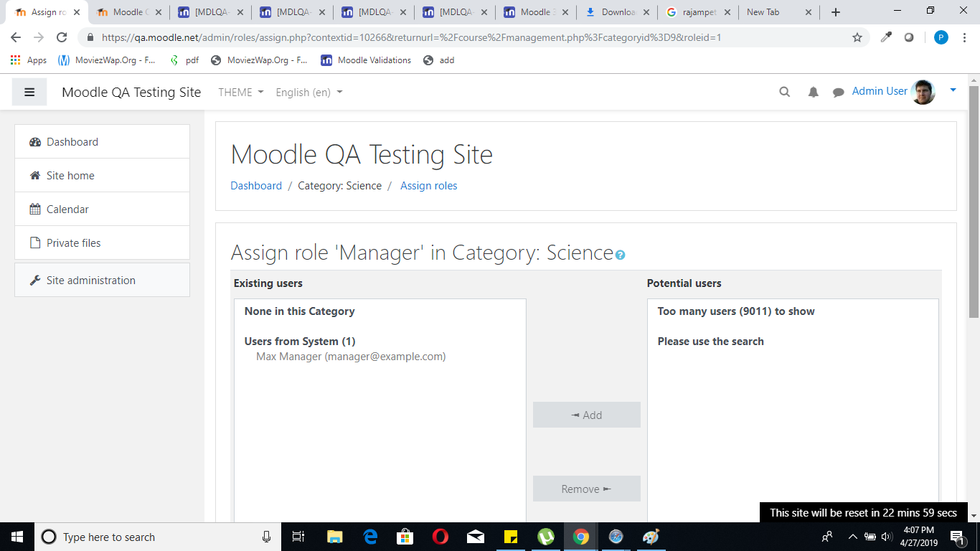Open the Moodle Validations bookmark
The height and width of the screenshot is (551, 980).
coord(366,60)
